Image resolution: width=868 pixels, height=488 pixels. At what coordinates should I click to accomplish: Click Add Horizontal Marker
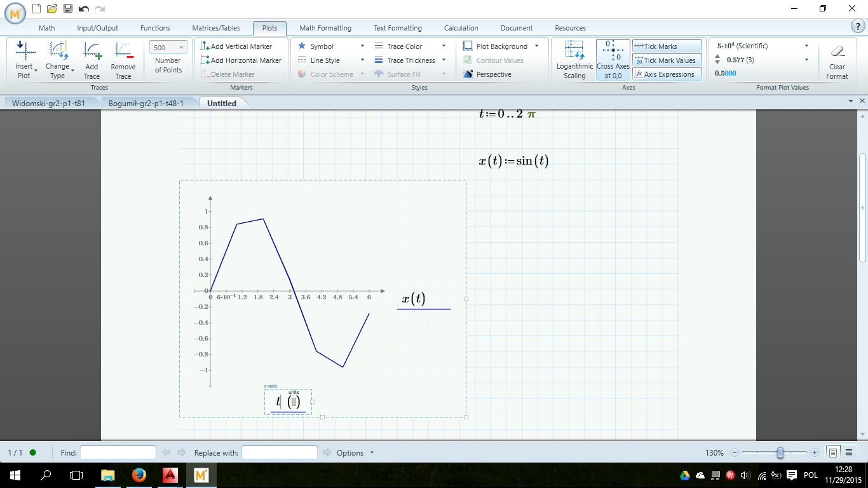(241, 60)
